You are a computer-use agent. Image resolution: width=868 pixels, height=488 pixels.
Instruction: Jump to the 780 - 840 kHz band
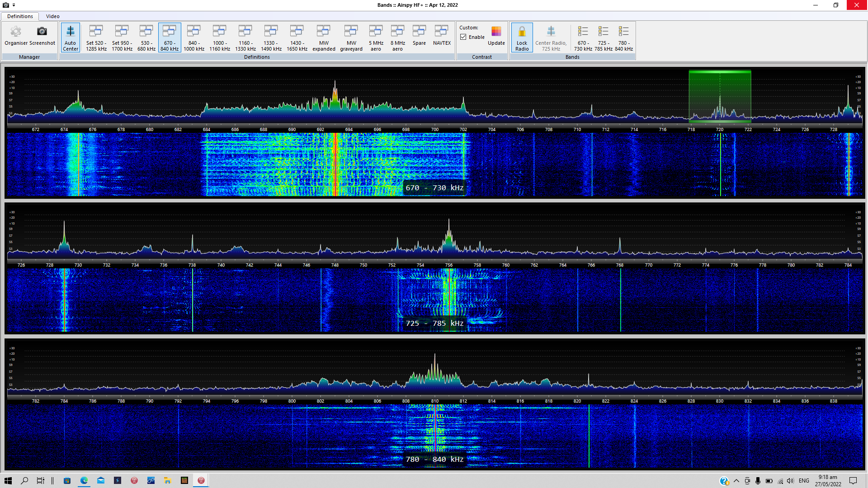click(x=624, y=38)
